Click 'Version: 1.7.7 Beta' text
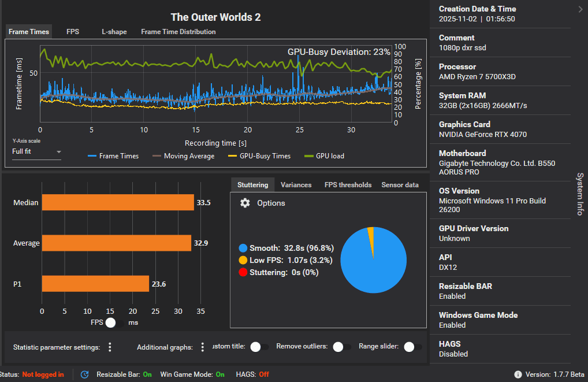Viewport: 588px width, 382px height. (x=554, y=374)
